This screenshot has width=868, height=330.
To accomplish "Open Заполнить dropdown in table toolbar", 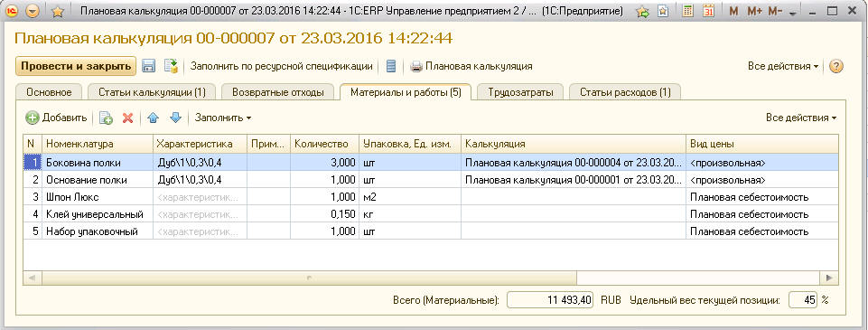I will (x=223, y=118).
